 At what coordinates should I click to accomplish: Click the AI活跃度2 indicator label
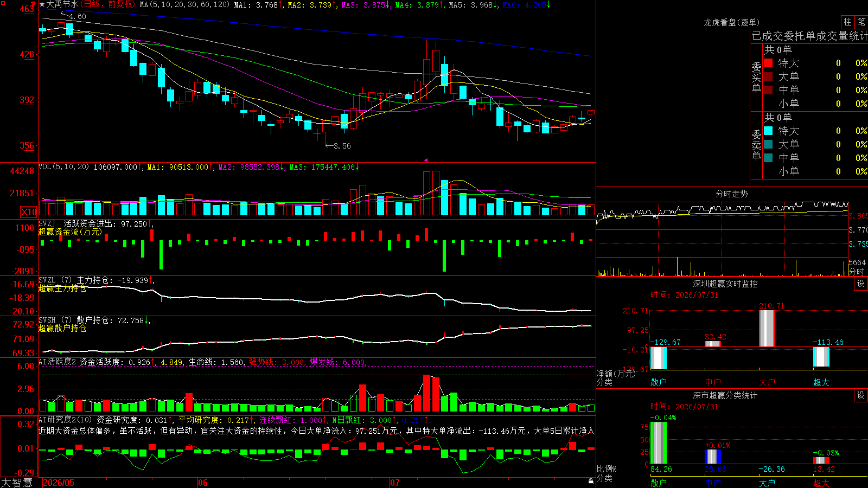[58, 362]
